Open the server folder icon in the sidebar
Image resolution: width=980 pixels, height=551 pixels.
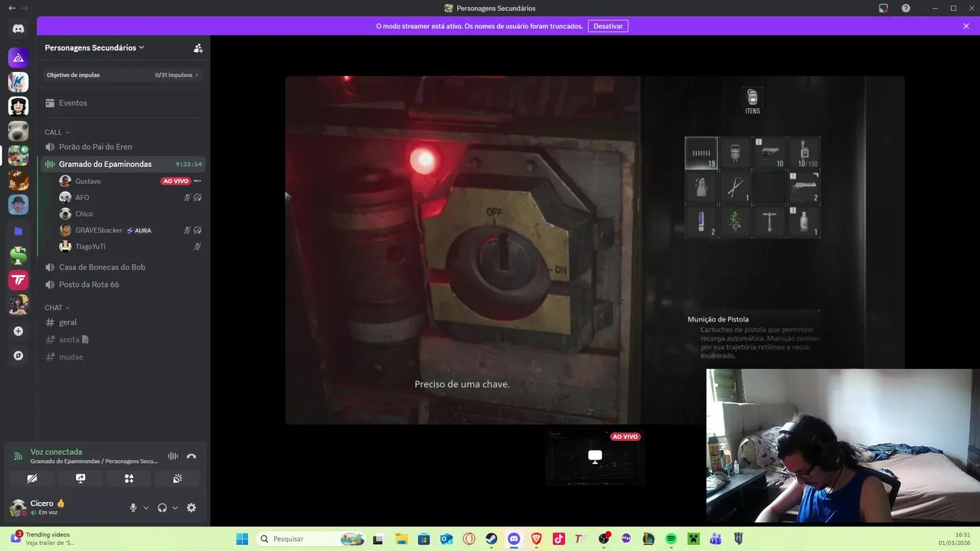(x=18, y=230)
